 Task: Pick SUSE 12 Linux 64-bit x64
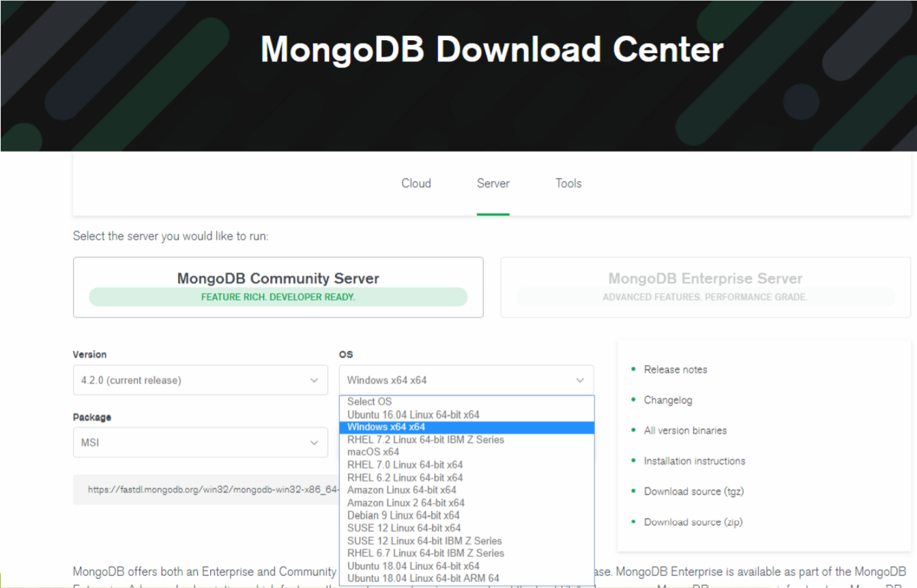[467, 528]
